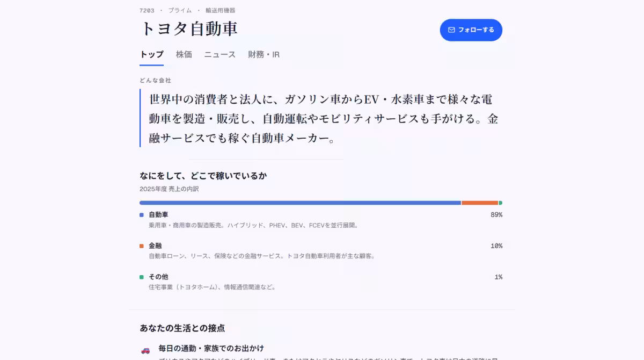Image resolution: width=644 pixels, height=360 pixels.
Task: Click 毎日の通勤・家族でのお出かけ item title
Action: tap(211, 348)
